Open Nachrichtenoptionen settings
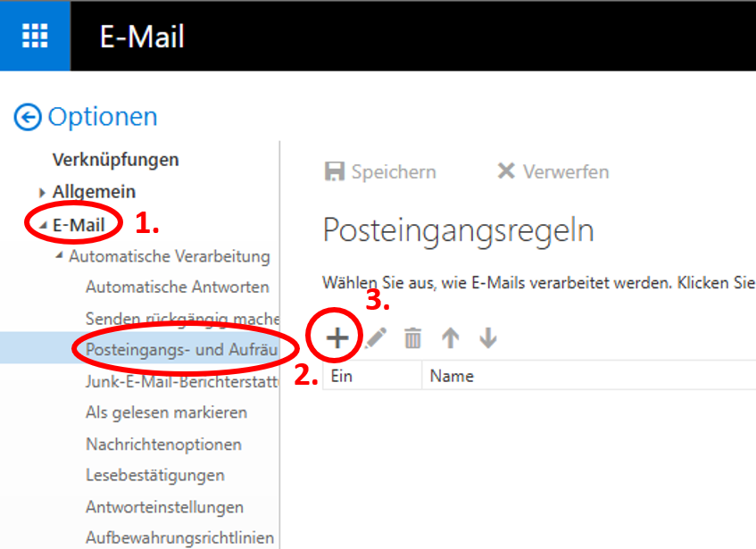Viewport: 756px width, 549px height. [163, 444]
